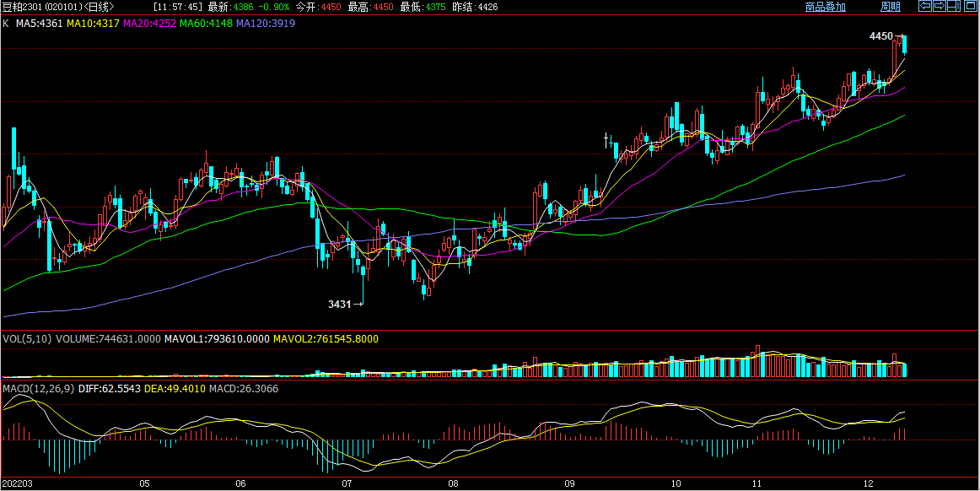Click the left arrow navigation icon
The width and height of the screenshot is (980, 491).
pyautogui.click(x=924, y=6)
